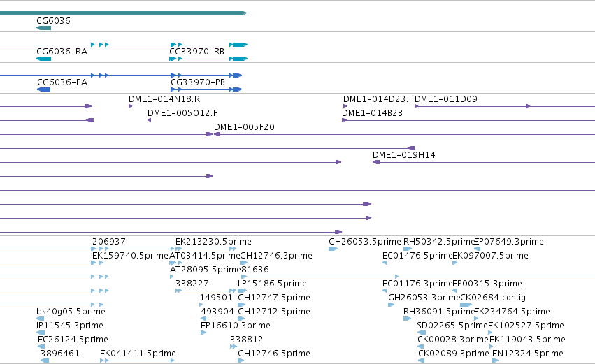Open the DME1-014B23 feature label
This screenshot has height=364, width=595.
coord(372,113)
